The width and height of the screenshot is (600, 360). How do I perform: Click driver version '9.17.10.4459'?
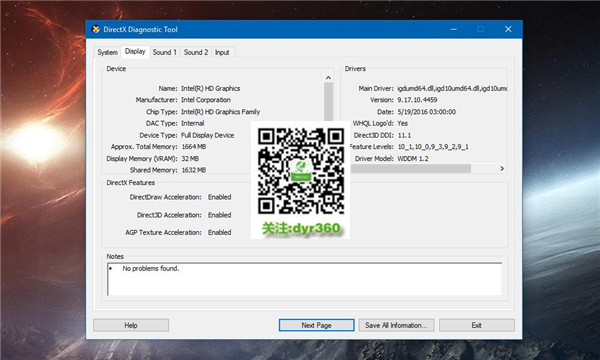pyautogui.click(x=417, y=100)
